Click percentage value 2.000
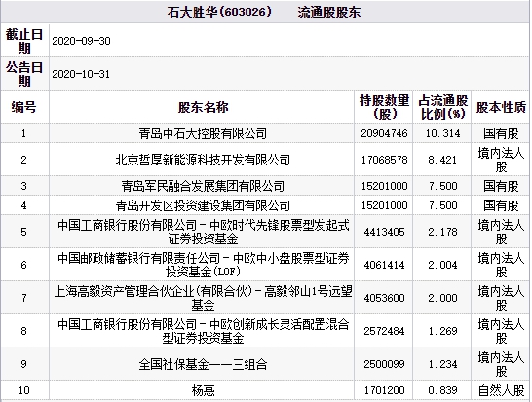This screenshot has height=402, width=532. pyautogui.click(x=442, y=298)
